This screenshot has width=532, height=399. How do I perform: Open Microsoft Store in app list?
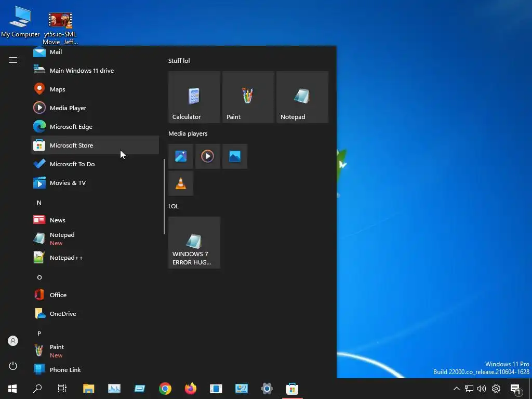[95, 145]
